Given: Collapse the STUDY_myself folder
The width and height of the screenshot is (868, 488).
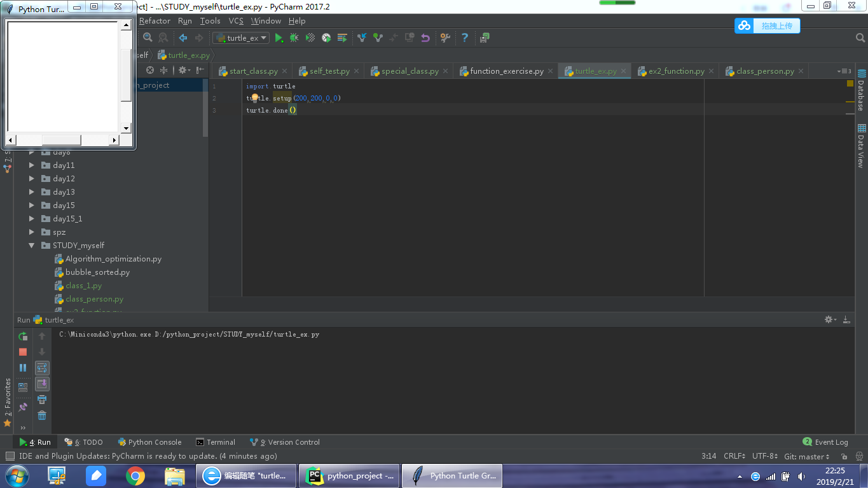Looking at the screenshot, I should coord(32,246).
